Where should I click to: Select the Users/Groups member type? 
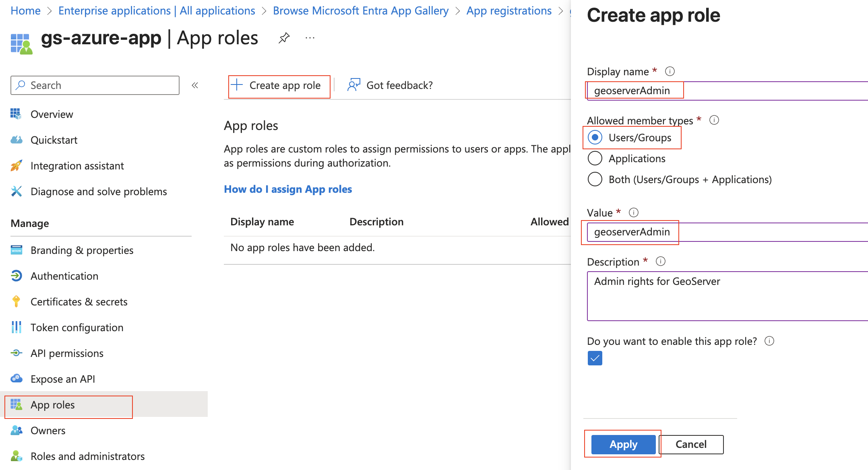click(x=595, y=137)
